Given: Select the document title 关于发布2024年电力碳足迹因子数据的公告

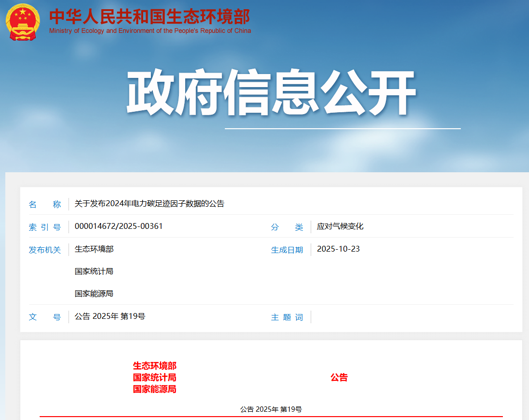Looking at the screenshot, I should tap(149, 204).
